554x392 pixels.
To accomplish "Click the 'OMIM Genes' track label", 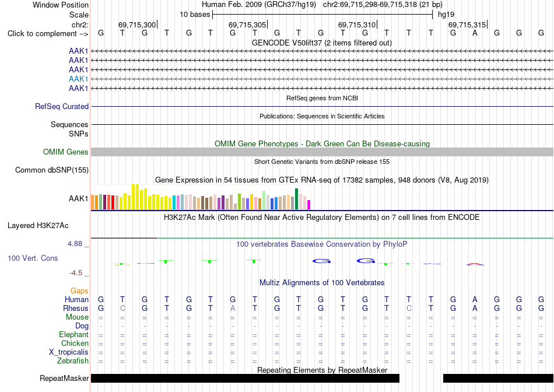I will [x=65, y=152].
